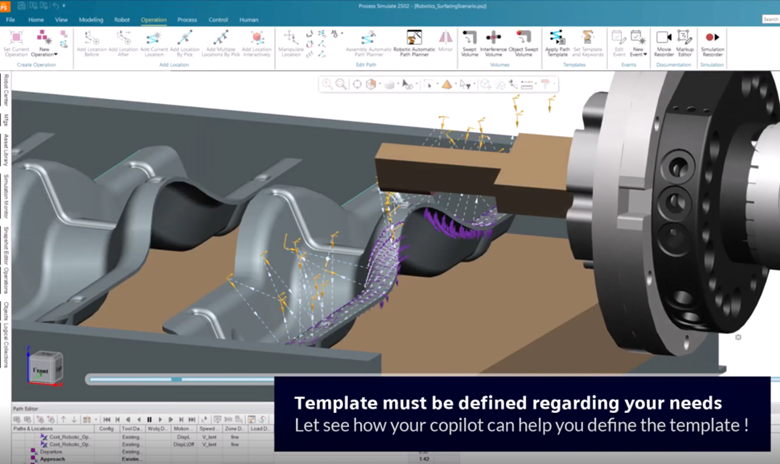Select the Approach row in Path Editor
780x464 pixels.
coord(56,459)
